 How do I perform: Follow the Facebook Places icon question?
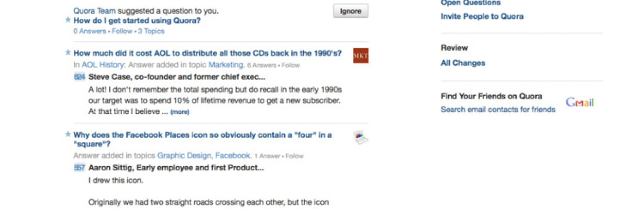pos(294,156)
